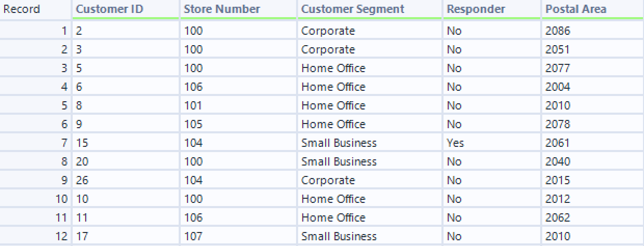Click Postal Area cell 2004
Viewport: 644px width, 246px height.
[x=558, y=87]
